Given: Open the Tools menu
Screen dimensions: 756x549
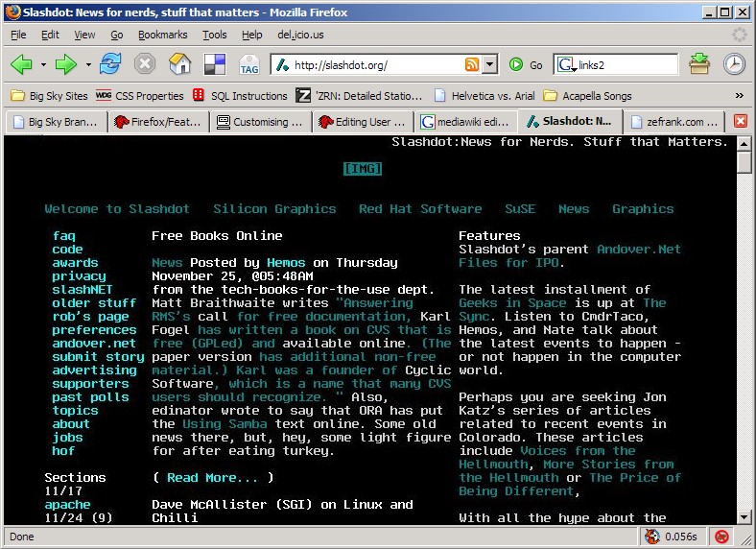Looking at the screenshot, I should click(x=215, y=35).
